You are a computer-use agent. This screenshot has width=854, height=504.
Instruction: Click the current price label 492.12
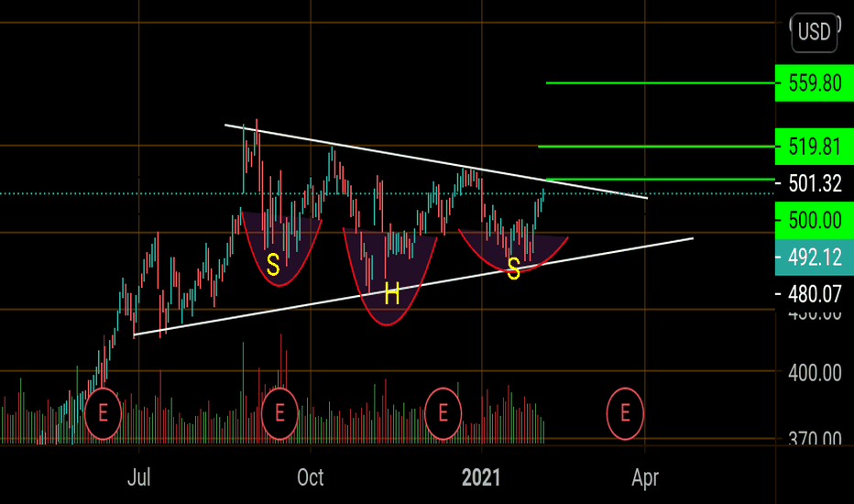pyautogui.click(x=815, y=257)
